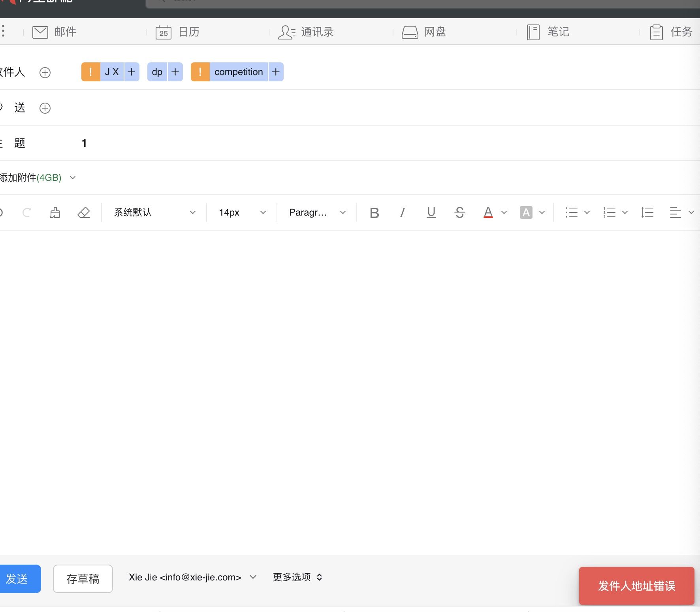
Task: Select the format painter brush icon
Action: (55, 213)
